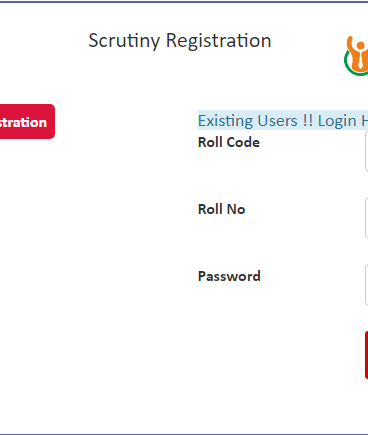Click the Roll No label
This screenshot has height=435, width=368.
tap(221, 209)
